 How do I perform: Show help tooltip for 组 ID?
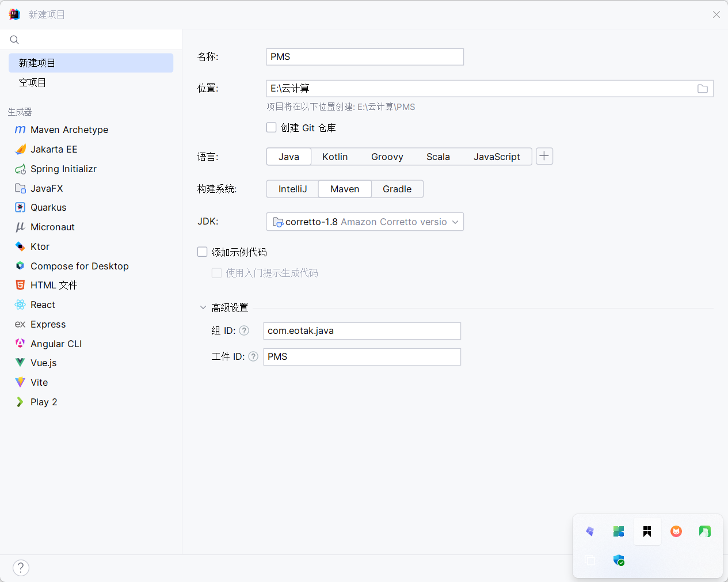[244, 330]
